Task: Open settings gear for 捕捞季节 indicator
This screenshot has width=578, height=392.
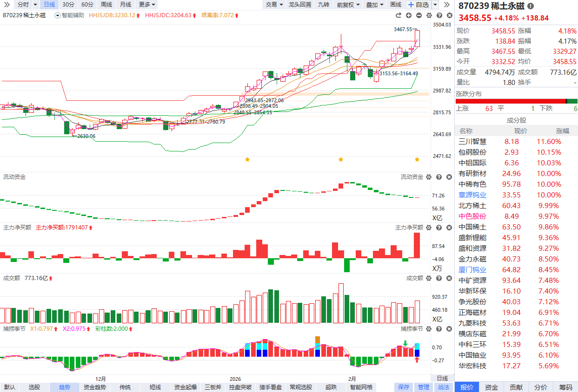Action: tap(428, 329)
